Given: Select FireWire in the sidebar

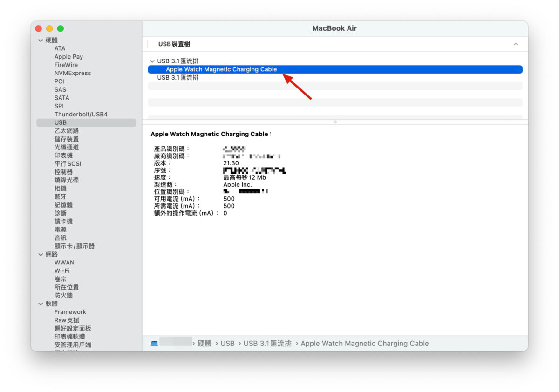Looking at the screenshot, I should [66, 65].
